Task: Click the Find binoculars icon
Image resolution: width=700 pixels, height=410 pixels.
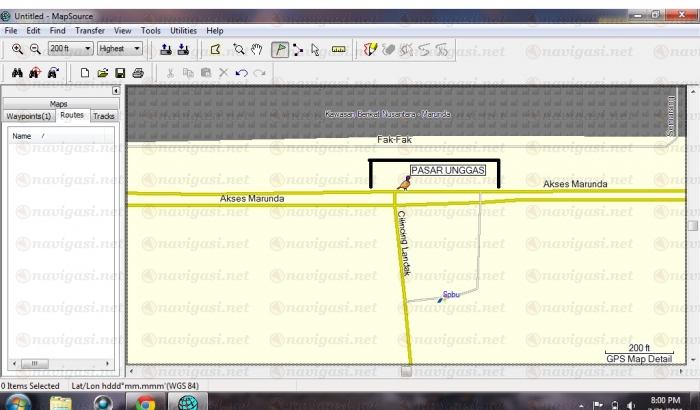Action: point(17,73)
